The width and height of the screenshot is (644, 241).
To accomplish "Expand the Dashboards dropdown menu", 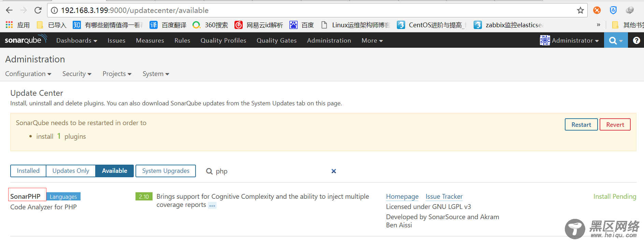I will click(77, 40).
